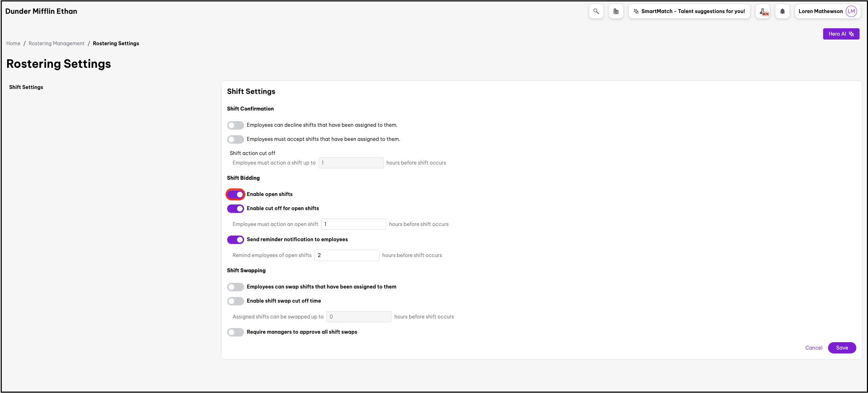Disable the Enable open shifts toggle
This screenshot has height=393, width=868.
tap(235, 195)
